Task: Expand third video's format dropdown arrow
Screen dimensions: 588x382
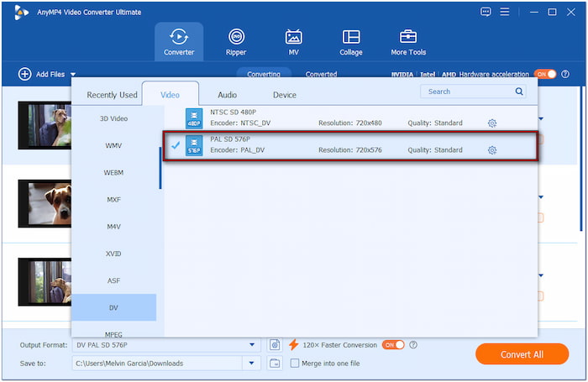Action: (541, 275)
